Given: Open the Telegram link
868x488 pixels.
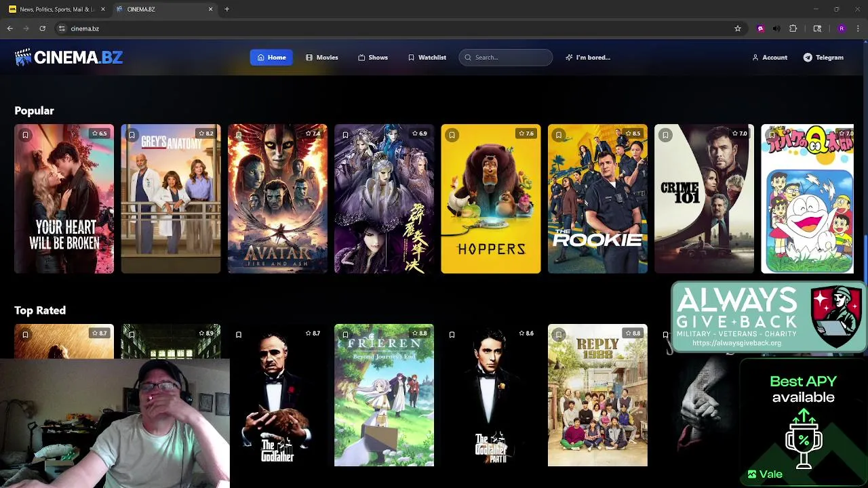Looking at the screenshot, I should (823, 58).
